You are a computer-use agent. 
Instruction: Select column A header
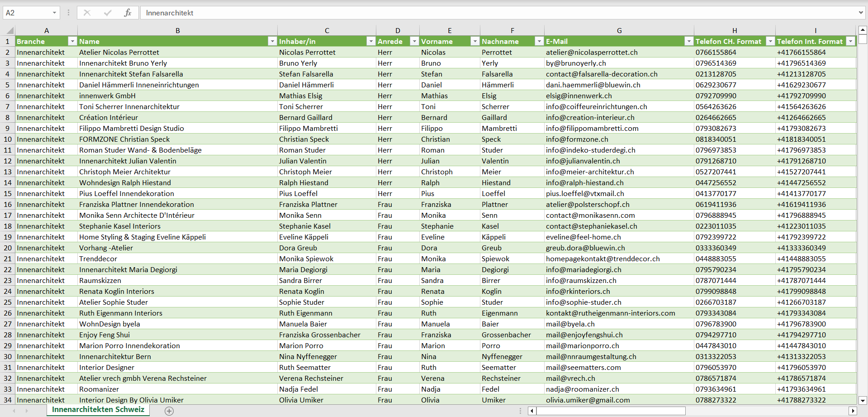pos(47,31)
